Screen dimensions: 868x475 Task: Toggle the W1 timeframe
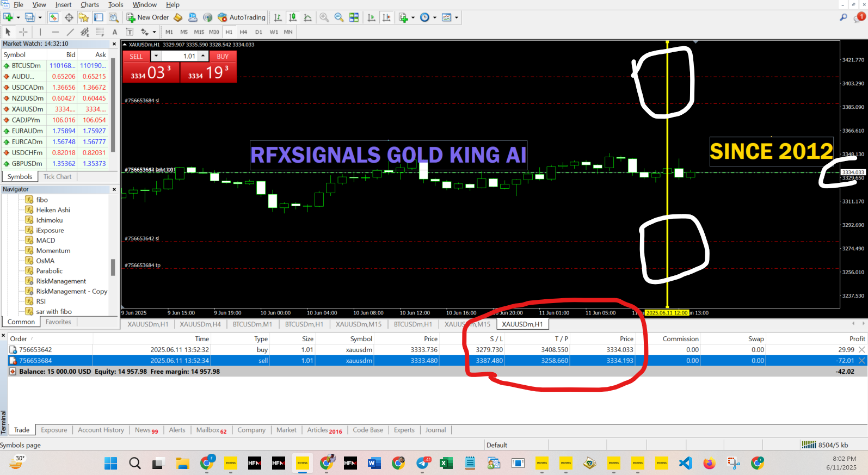(274, 32)
